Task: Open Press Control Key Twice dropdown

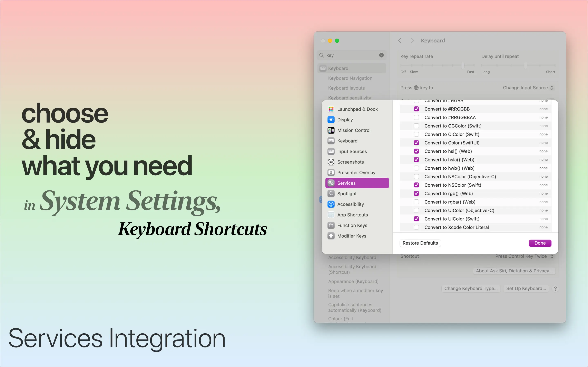Action: 524,256
